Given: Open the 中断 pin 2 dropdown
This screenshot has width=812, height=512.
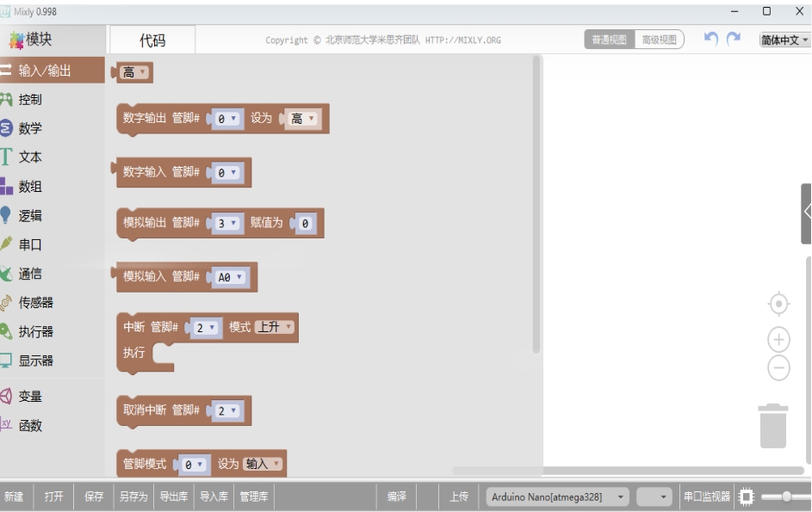Looking at the screenshot, I should (205, 328).
